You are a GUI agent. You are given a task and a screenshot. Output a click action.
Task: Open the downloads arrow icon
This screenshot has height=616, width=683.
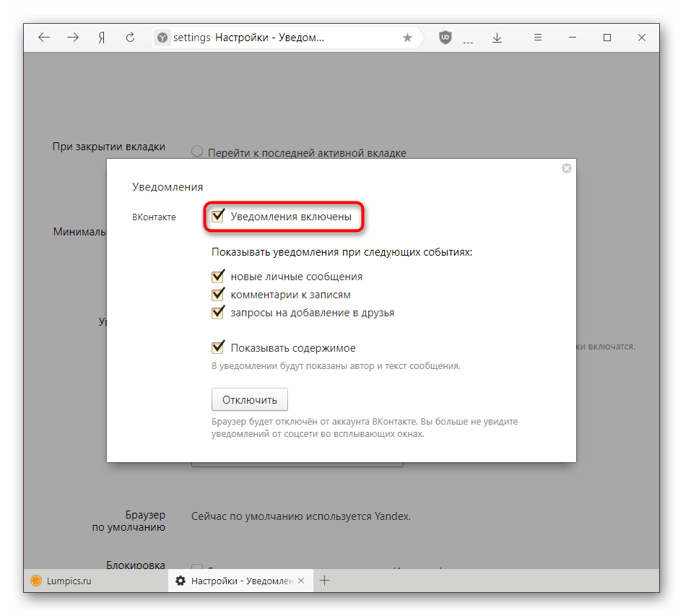[x=497, y=38]
